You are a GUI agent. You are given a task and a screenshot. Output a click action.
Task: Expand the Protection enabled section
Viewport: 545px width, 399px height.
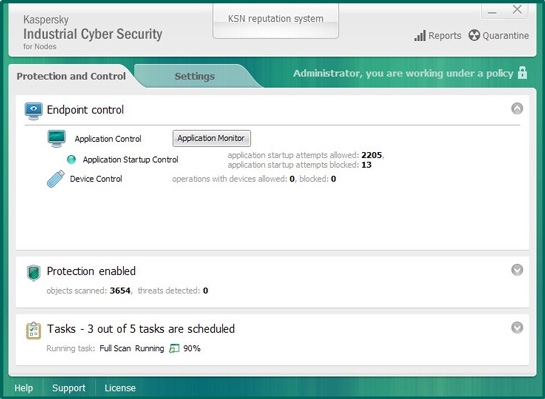point(517,270)
